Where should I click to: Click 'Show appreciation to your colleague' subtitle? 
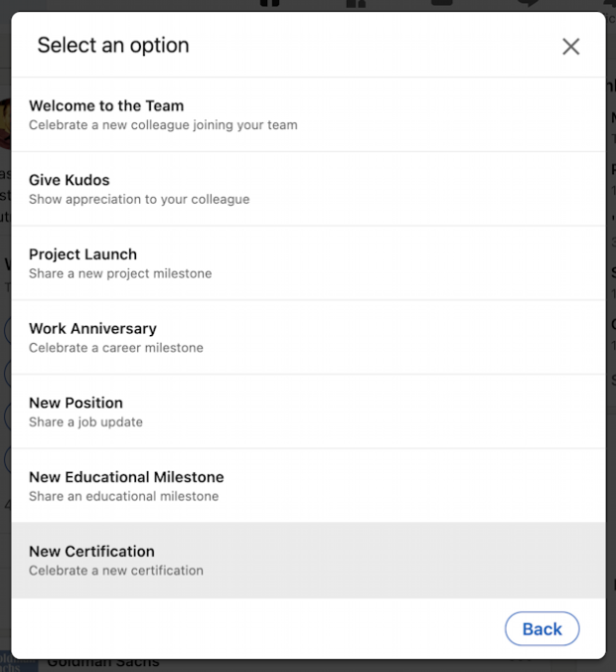pos(139,199)
